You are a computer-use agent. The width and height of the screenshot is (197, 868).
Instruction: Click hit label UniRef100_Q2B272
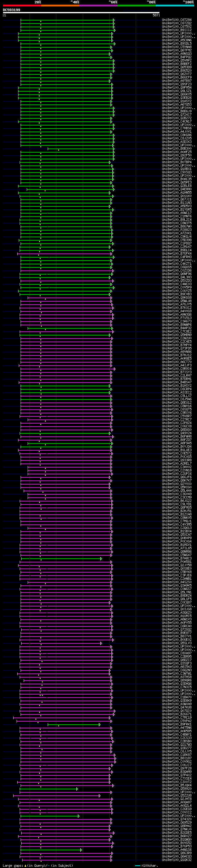tap(177, 118)
